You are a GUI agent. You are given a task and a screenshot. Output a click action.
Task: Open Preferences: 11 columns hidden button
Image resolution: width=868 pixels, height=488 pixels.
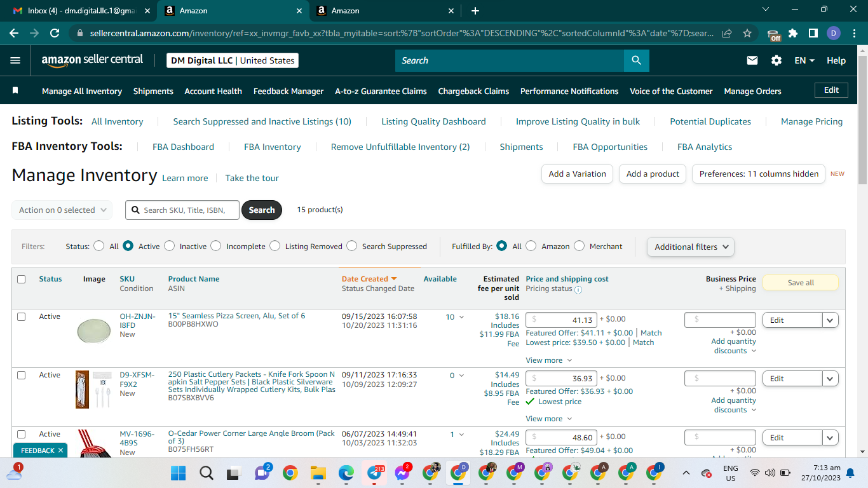point(759,173)
